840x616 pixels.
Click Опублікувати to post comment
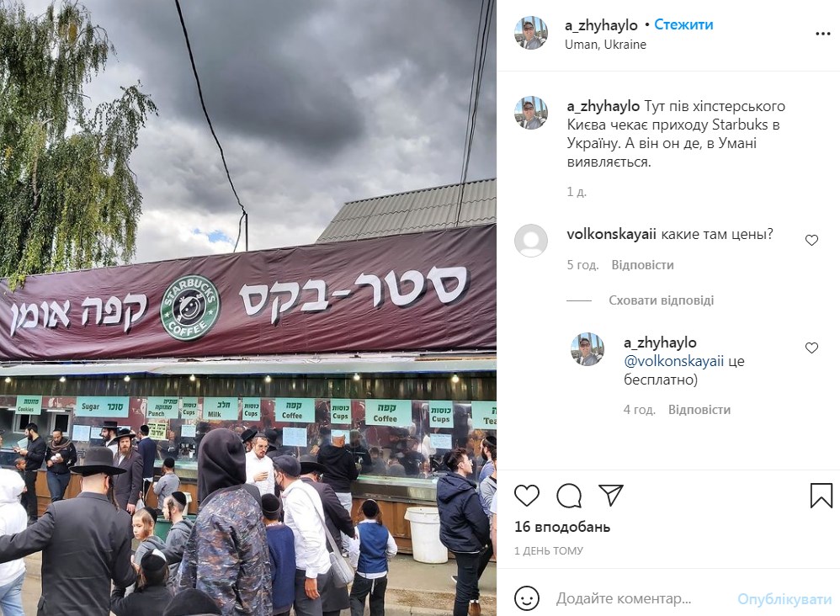pos(784,599)
